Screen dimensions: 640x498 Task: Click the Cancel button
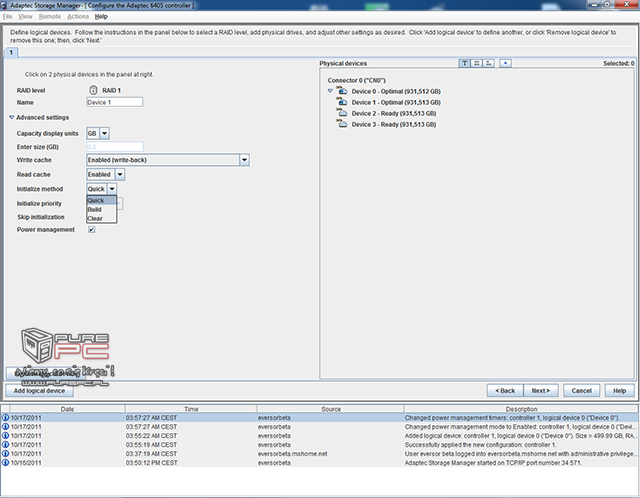[581, 391]
